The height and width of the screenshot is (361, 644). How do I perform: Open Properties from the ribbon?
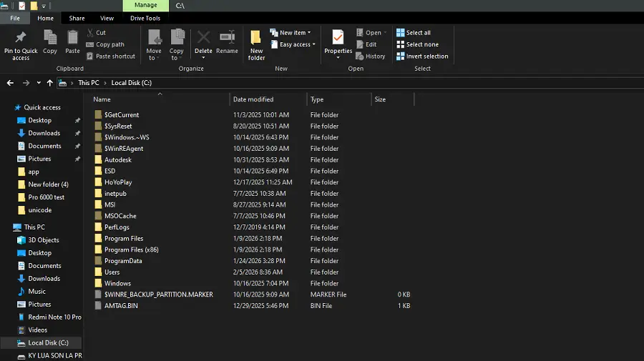tap(338, 38)
